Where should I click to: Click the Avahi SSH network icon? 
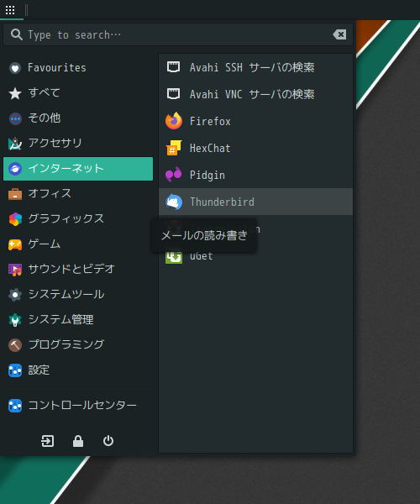coord(174,67)
